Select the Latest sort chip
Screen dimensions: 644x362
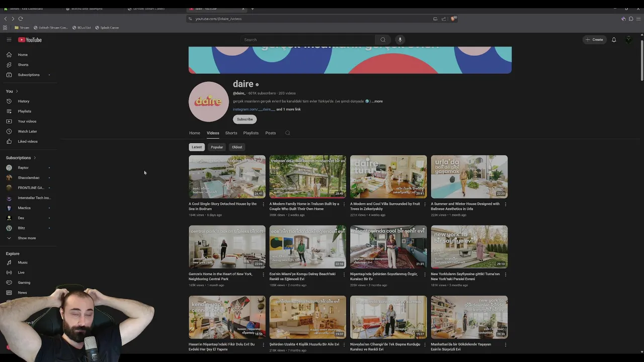[197, 147]
